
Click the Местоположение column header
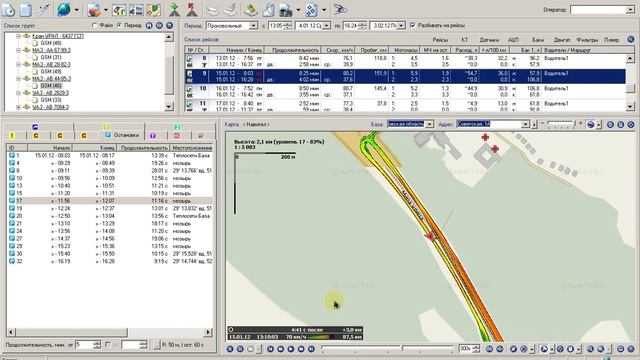(x=192, y=148)
